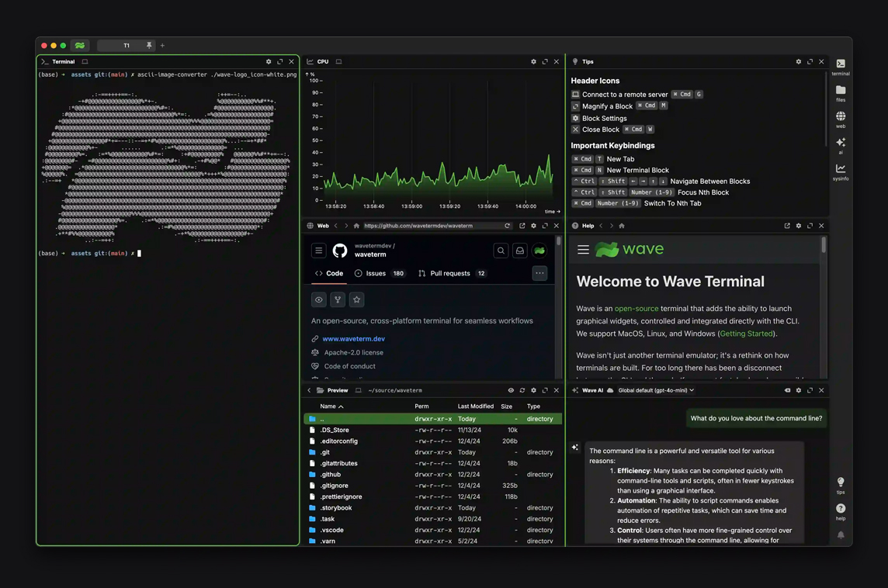Toggle hidden files in Preview block
Screen dimensions: 888x588
[511, 390]
